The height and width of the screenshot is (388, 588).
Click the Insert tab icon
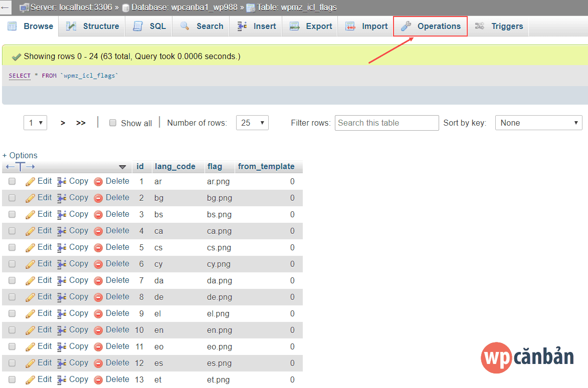coord(243,26)
